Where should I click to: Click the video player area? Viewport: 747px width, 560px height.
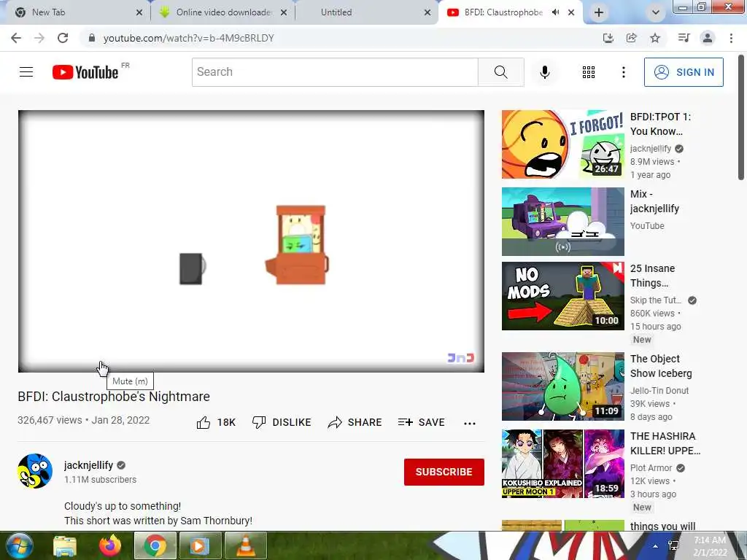click(251, 241)
